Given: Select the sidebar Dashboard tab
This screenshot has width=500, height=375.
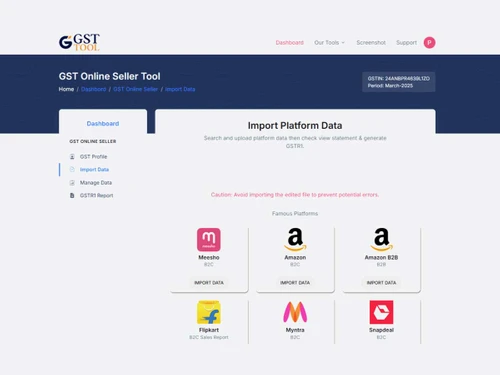Looking at the screenshot, I should pyautogui.click(x=103, y=124).
